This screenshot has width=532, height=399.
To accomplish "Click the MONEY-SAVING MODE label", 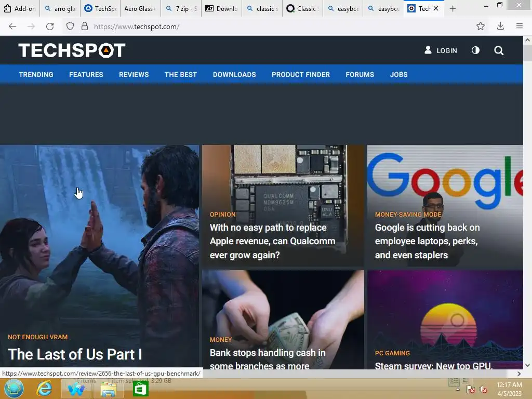I will pyautogui.click(x=408, y=215).
